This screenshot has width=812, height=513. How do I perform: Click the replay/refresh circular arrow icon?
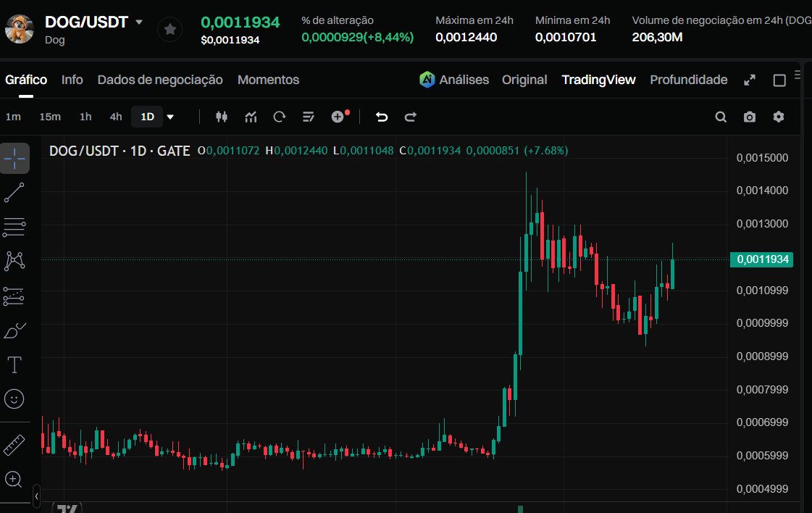[279, 117]
